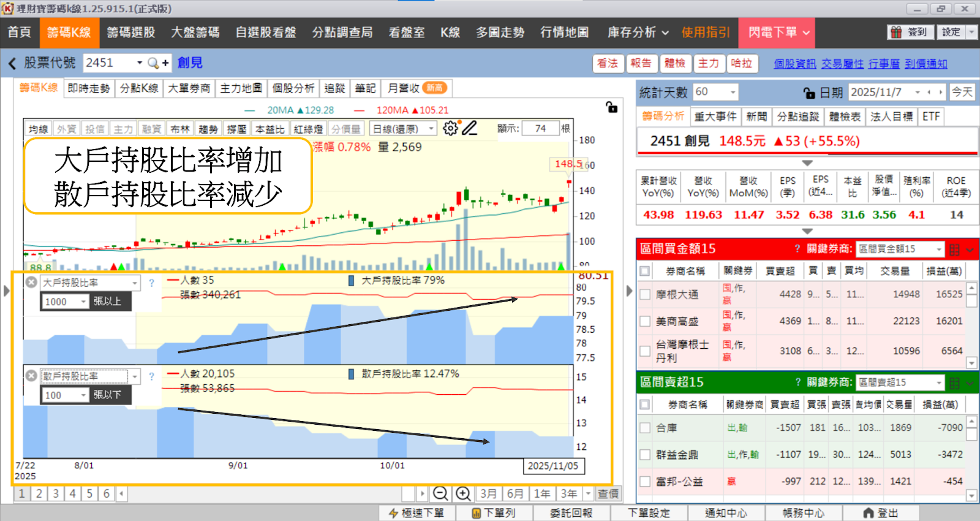Screen dimensions: 980x521
Task: Open the 100 張以下 threshold dropdown
Action: pos(83,395)
